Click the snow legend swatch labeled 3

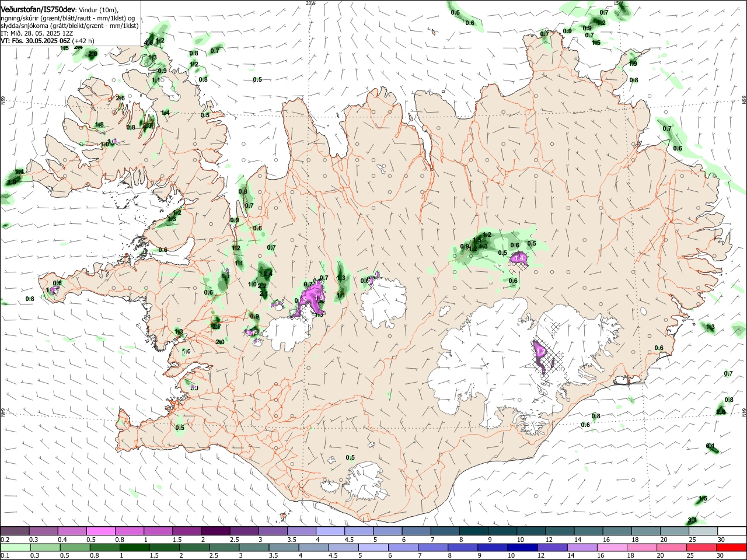click(x=273, y=531)
